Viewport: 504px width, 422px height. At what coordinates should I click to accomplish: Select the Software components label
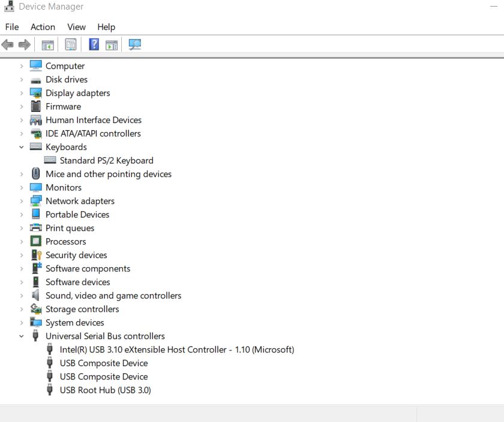tap(88, 268)
